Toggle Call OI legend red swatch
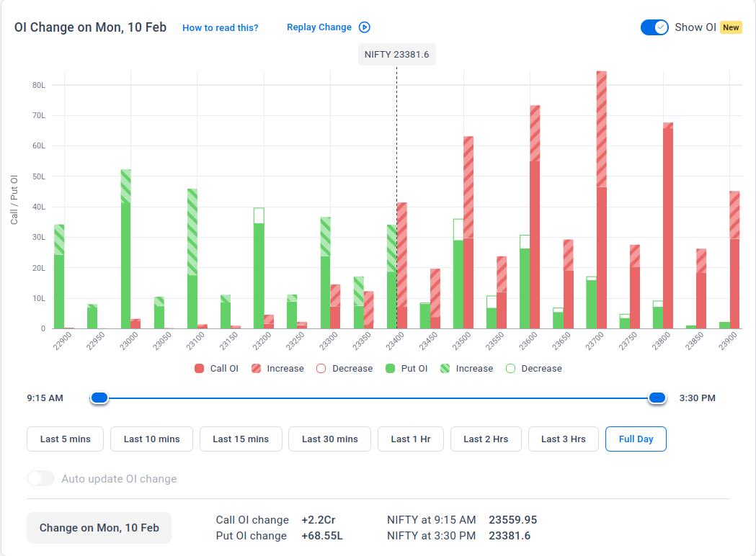 [199, 369]
